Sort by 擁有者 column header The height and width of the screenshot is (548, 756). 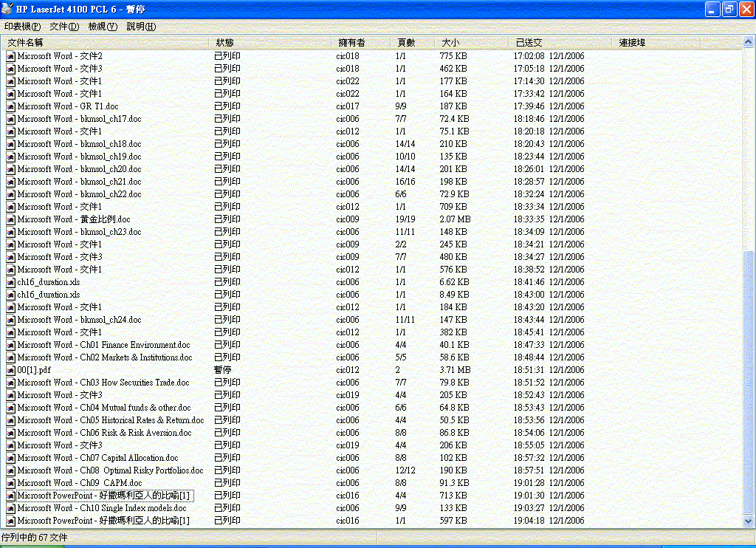pyautogui.click(x=360, y=43)
